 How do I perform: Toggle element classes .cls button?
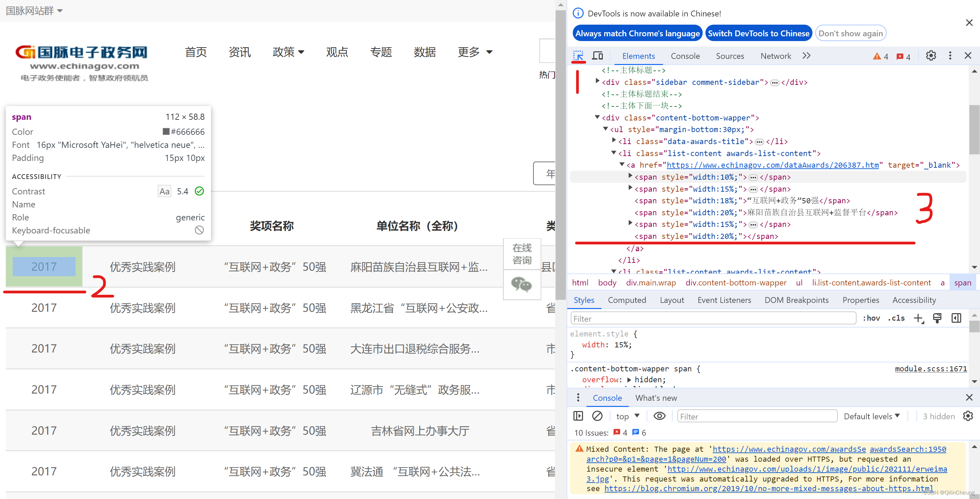tap(896, 318)
